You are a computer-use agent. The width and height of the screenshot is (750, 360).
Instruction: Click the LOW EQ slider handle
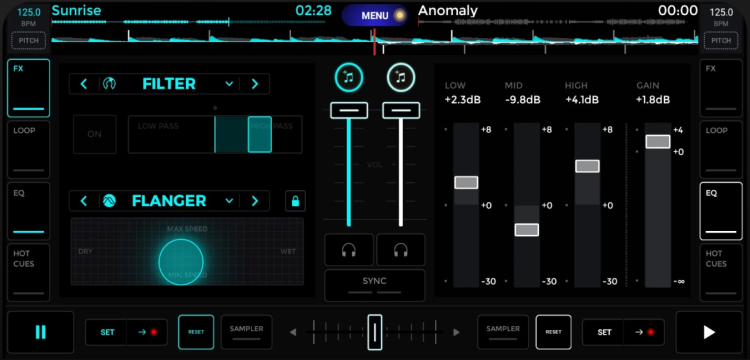pyautogui.click(x=466, y=182)
